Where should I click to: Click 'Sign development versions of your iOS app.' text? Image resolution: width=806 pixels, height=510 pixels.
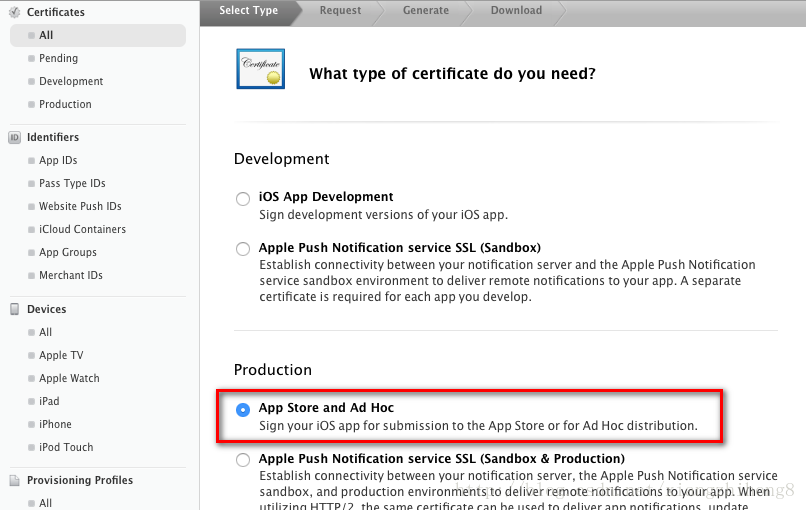click(x=383, y=215)
